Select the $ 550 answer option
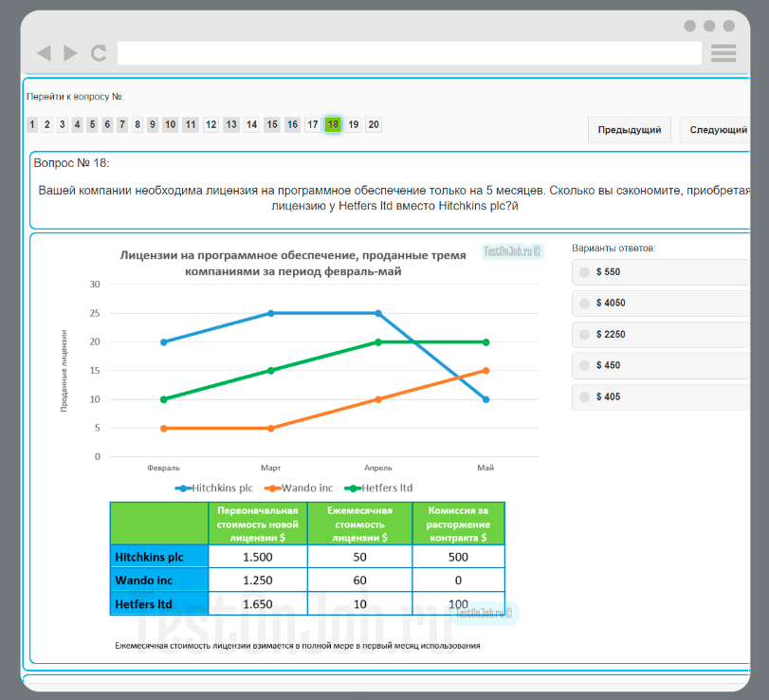Viewport: 769px width, 700px height. (584, 272)
